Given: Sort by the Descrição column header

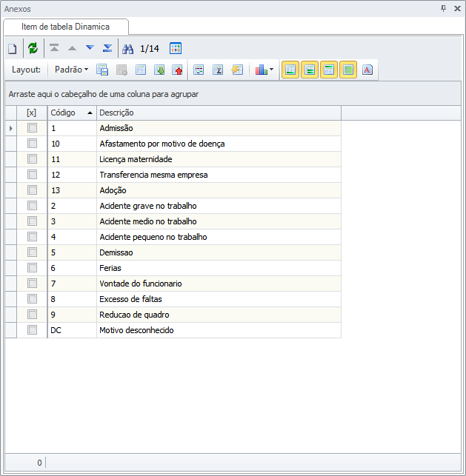Looking at the screenshot, I should [219, 113].
